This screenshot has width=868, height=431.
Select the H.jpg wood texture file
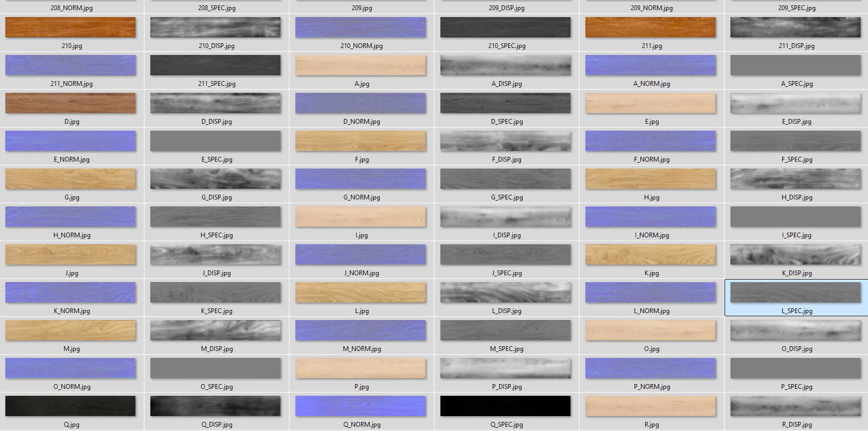coord(650,179)
